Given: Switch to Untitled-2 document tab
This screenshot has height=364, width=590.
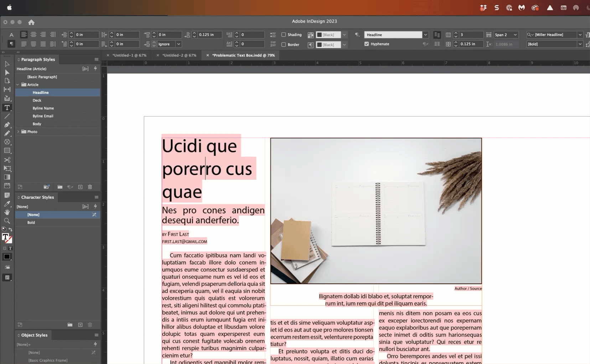Looking at the screenshot, I should click(179, 55).
